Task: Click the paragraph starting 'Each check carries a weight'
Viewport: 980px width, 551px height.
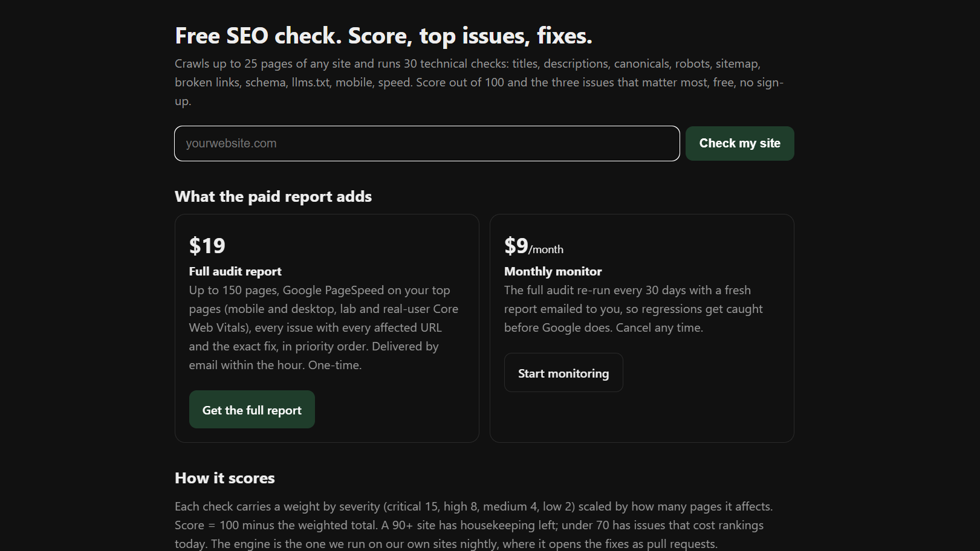Action: click(474, 525)
